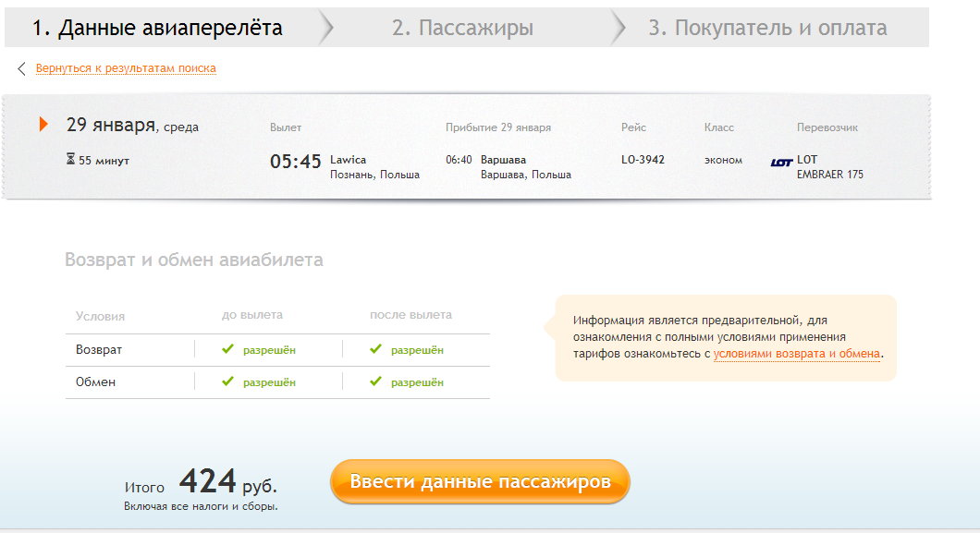The width and height of the screenshot is (980, 533).
Task: Click the Условия table header
Action: click(100, 317)
